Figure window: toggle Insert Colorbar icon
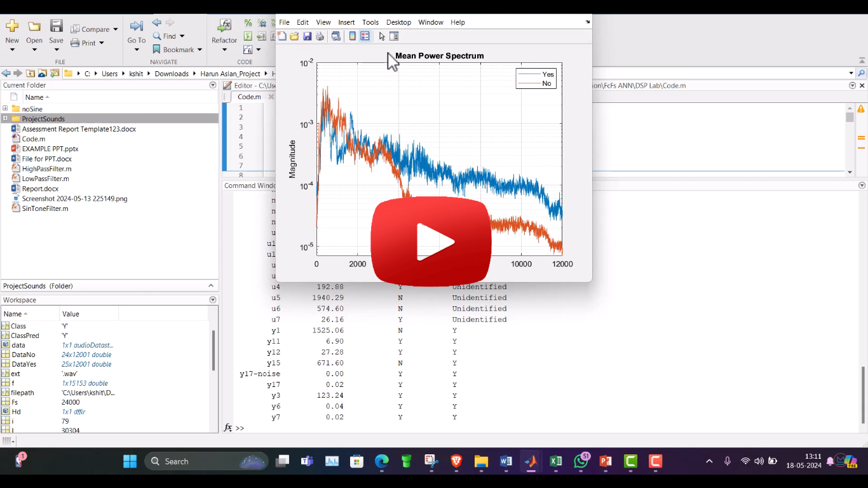Screen dimensions: 868x488 353,36
